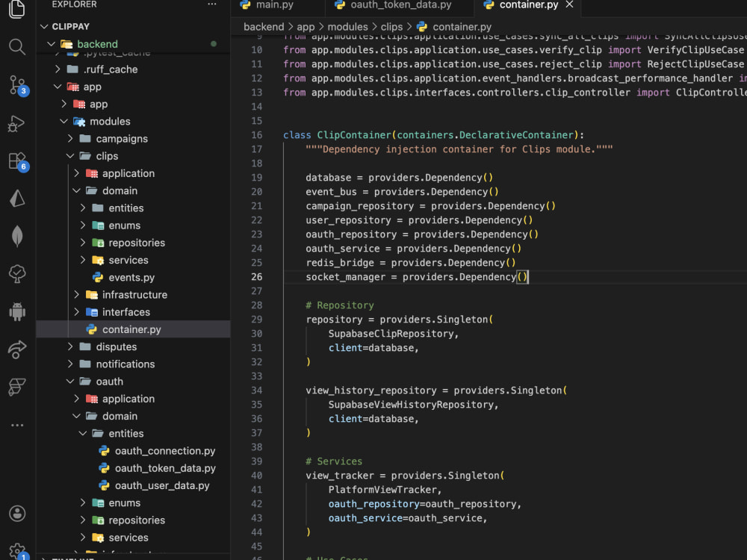747x560 pixels.
Task: Expand the repositories folder under clips domain
Action: click(x=82, y=243)
